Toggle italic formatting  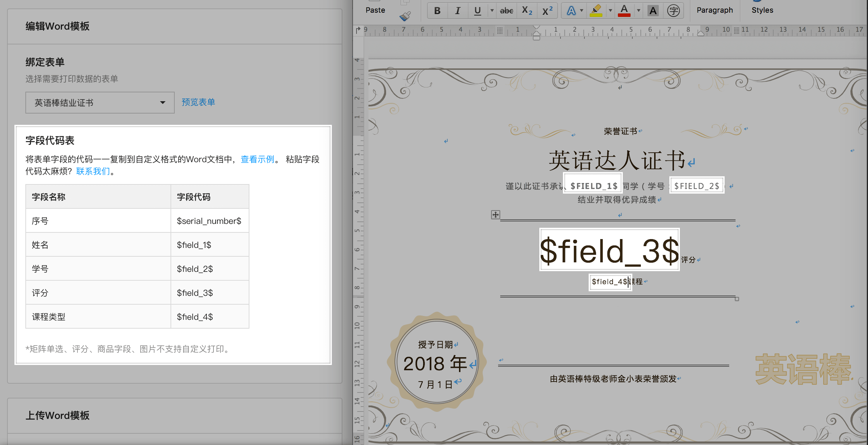coord(458,11)
